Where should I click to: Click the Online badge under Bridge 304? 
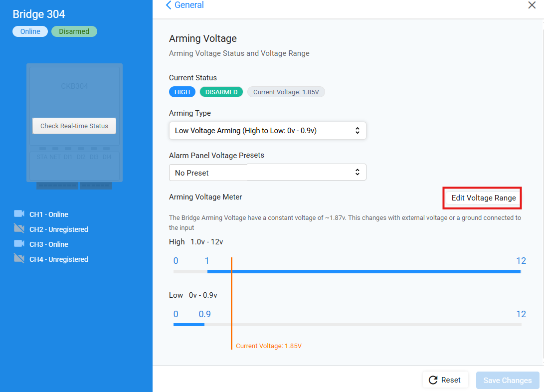pyautogui.click(x=30, y=31)
